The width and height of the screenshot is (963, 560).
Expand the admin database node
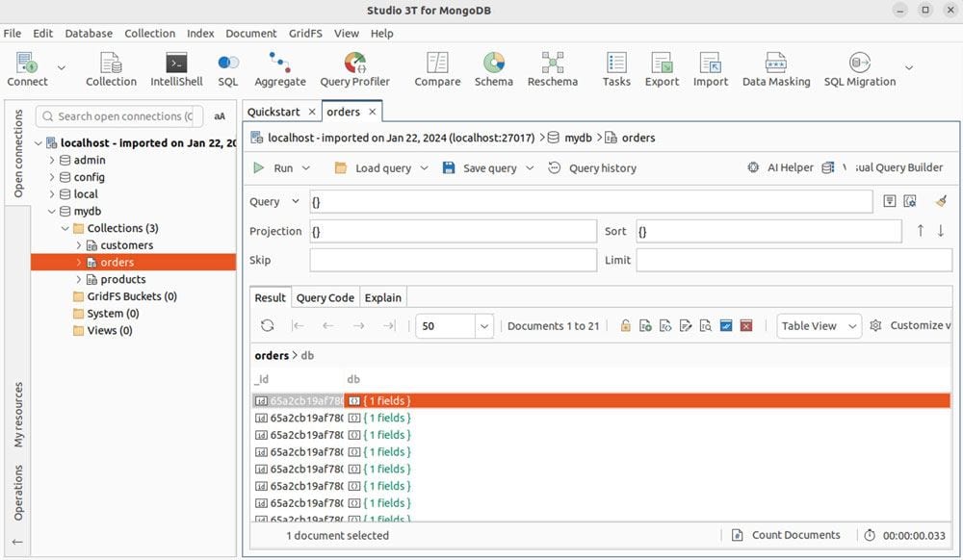[x=52, y=160]
